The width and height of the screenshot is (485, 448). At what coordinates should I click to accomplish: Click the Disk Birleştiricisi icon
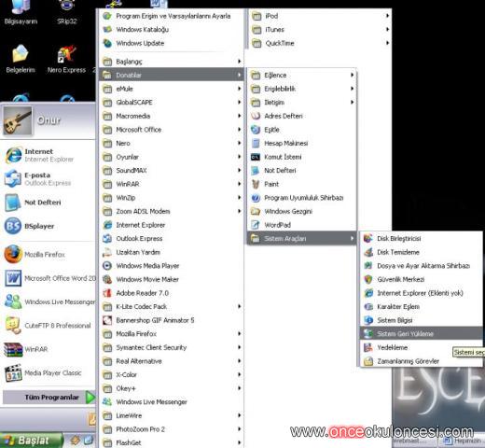(368, 238)
